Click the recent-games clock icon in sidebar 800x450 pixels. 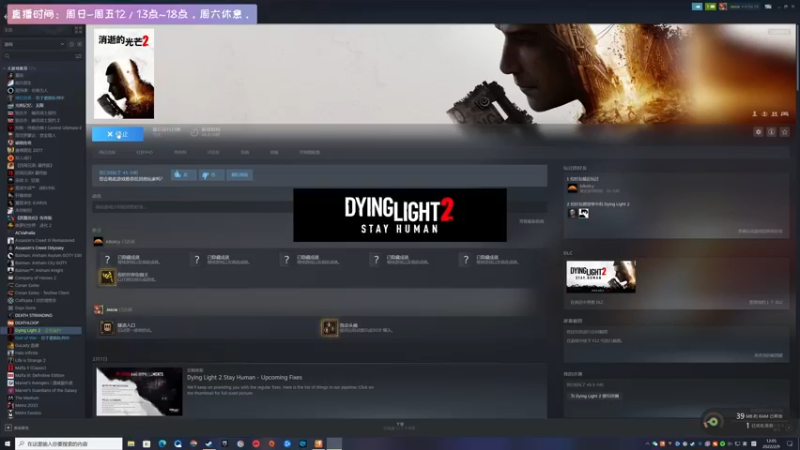click(71, 44)
